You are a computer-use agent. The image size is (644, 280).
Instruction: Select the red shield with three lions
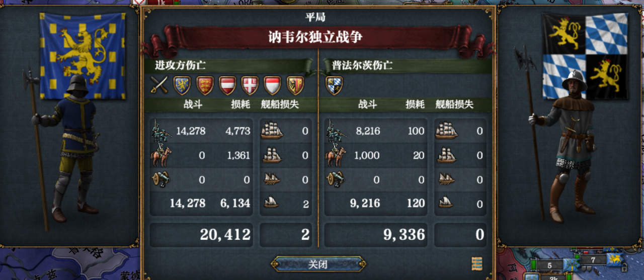(x=205, y=85)
